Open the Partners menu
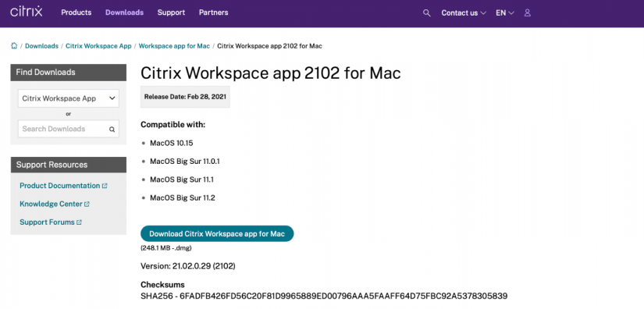The height and width of the screenshot is (309, 644). [x=214, y=12]
